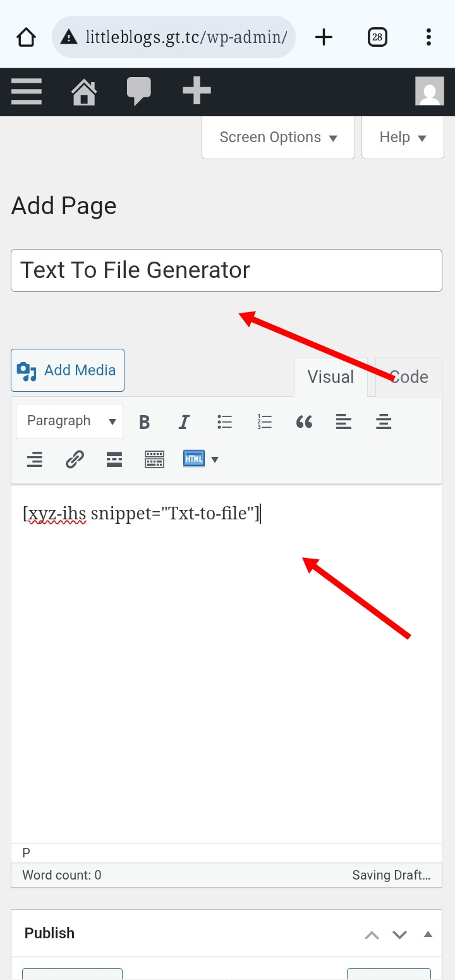Click the Add Media button
455x980 pixels.
68,370
